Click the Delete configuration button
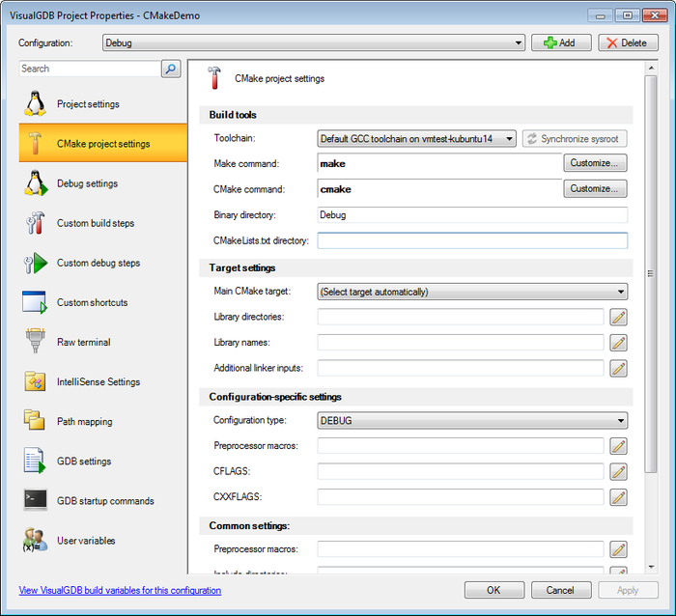Image resolution: width=676 pixels, height=616 pixels. 628,42
